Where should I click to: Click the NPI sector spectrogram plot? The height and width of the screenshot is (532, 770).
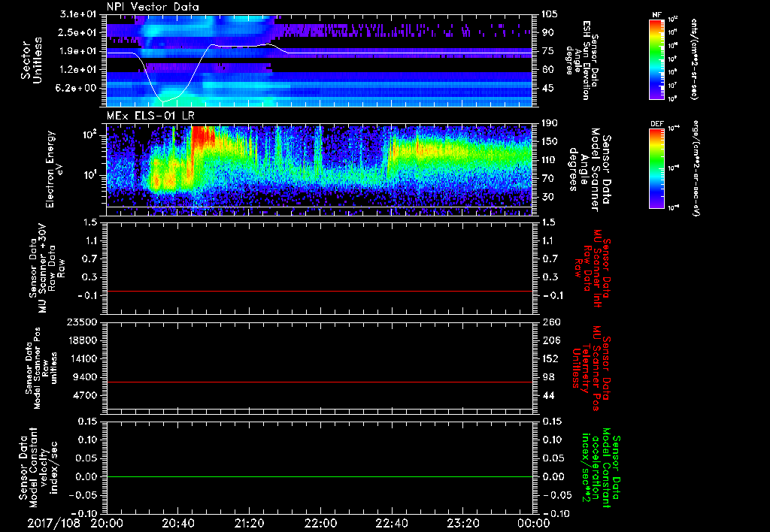(x=319, y=60)
